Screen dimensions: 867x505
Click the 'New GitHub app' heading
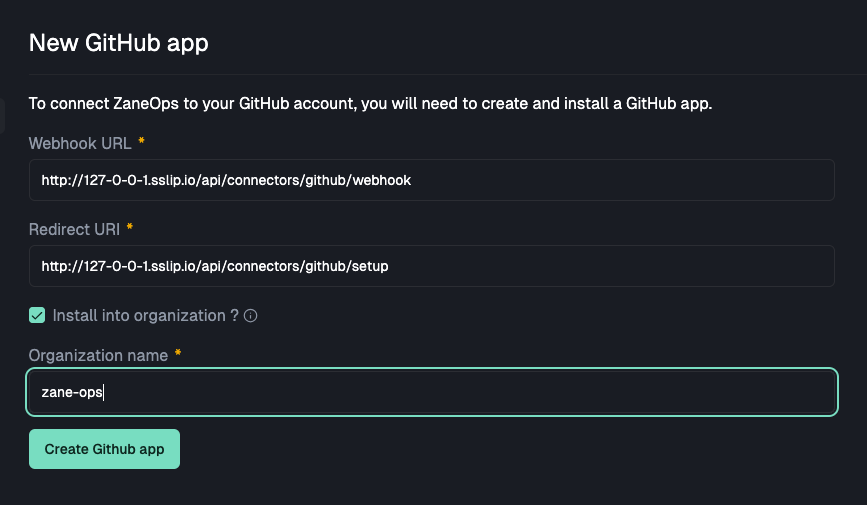(118, 43)
